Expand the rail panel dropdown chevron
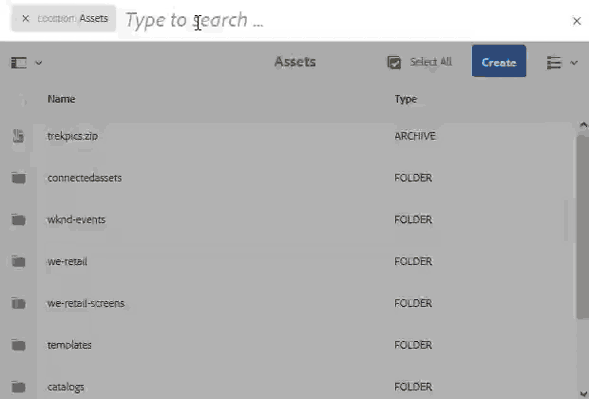589x399 pixels. pos(39,63)
